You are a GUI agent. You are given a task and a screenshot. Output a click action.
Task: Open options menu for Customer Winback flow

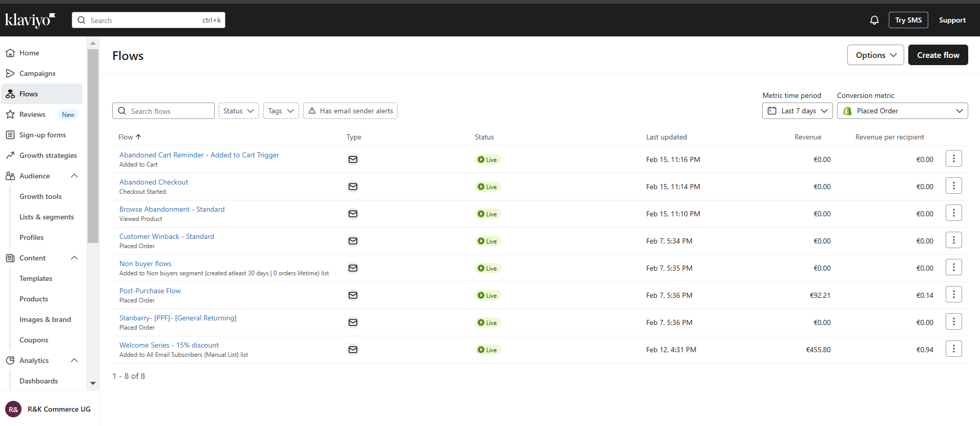pyautogui.click(x=954, y=240)
